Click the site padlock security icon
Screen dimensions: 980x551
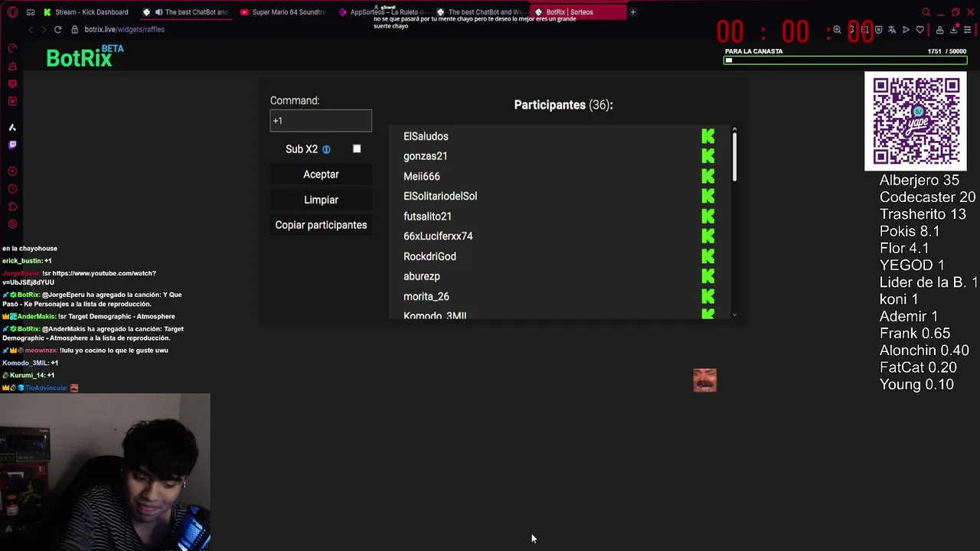tap(74, 29)
